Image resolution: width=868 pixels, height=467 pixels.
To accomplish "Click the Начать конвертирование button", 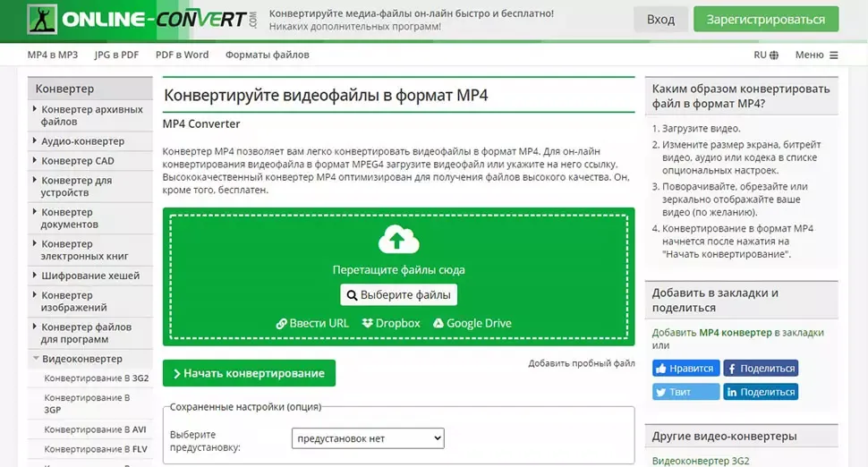I will click(x=249, y=373).
